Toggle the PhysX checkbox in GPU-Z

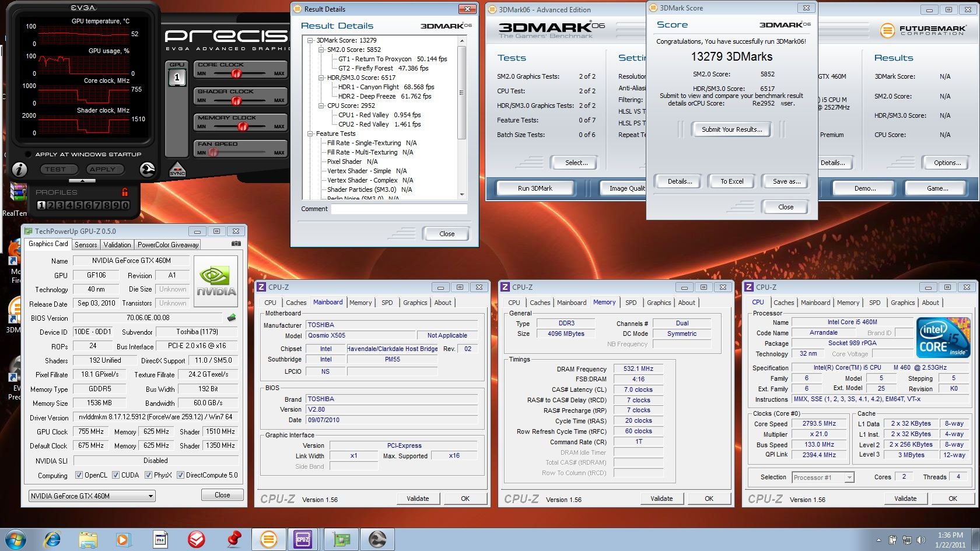click(x=148, y=475)
